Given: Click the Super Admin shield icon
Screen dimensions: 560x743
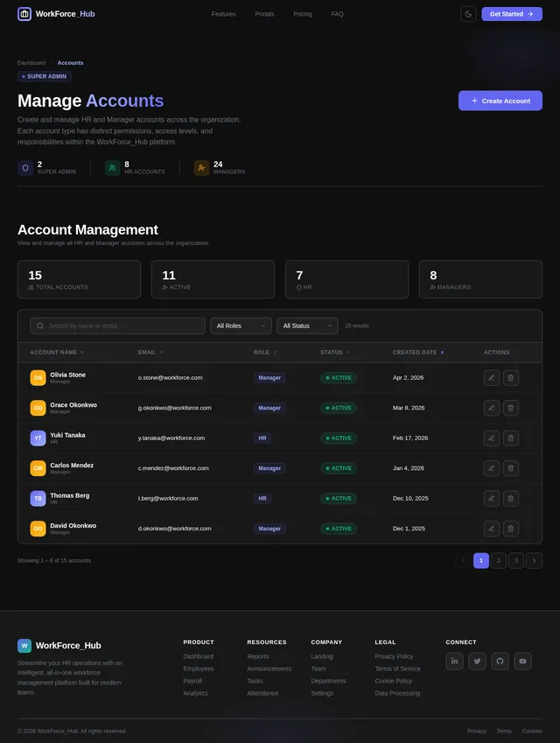Looking at the screenshot, I should [x=25, y=168].
